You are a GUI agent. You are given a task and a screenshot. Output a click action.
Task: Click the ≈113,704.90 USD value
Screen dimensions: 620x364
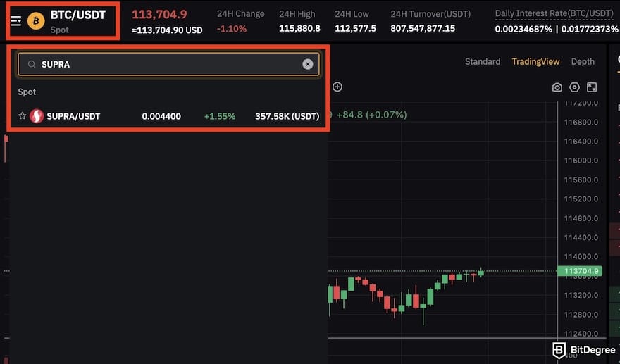[x=167, y=30]
